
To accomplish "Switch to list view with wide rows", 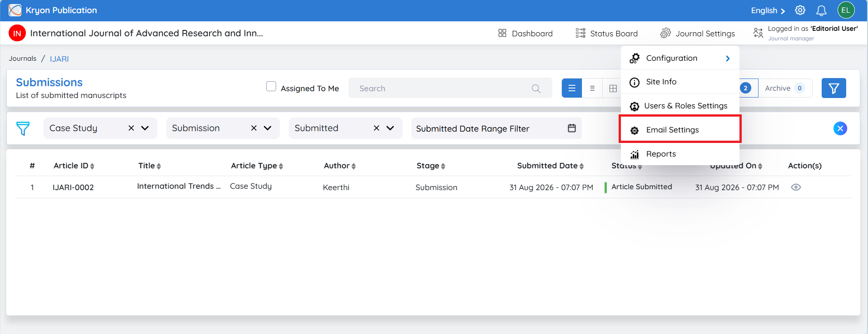I will point(572,88).
